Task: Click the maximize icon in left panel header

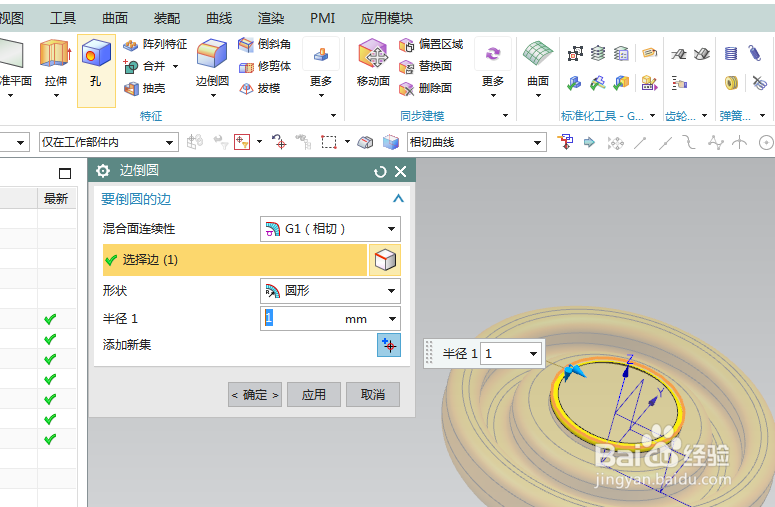Action: pos(65,173)
